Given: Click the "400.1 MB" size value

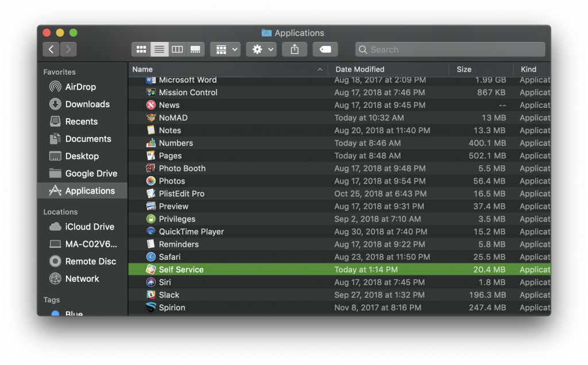Looking at the screenshot, I should coord(487,143).
